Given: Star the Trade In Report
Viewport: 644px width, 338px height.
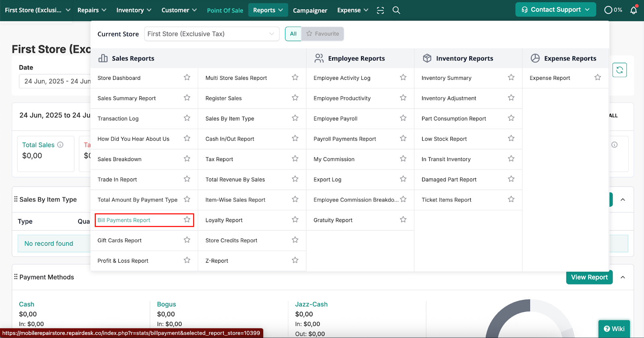Looking at the screenshot, I should 187,179.
